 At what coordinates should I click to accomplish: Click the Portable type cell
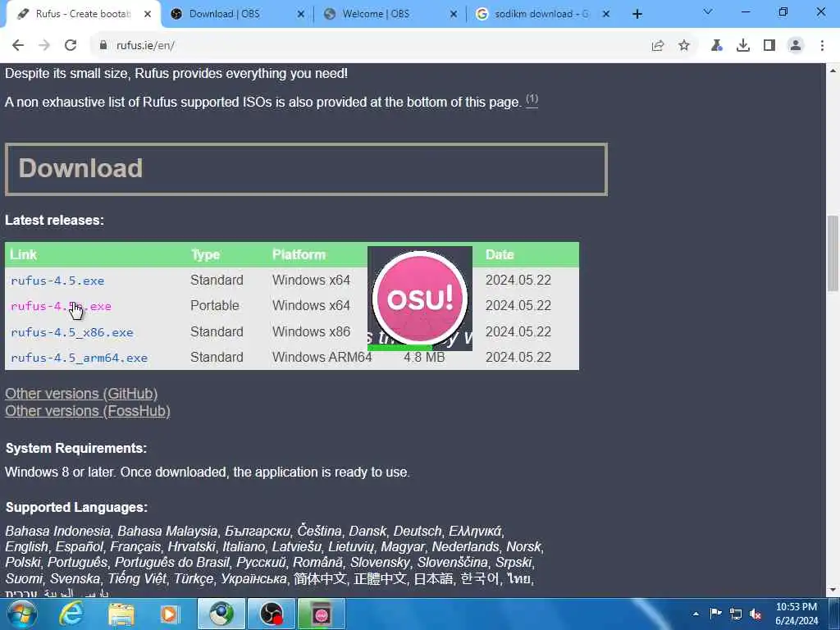pyautogui.click(x=215, y=305)
